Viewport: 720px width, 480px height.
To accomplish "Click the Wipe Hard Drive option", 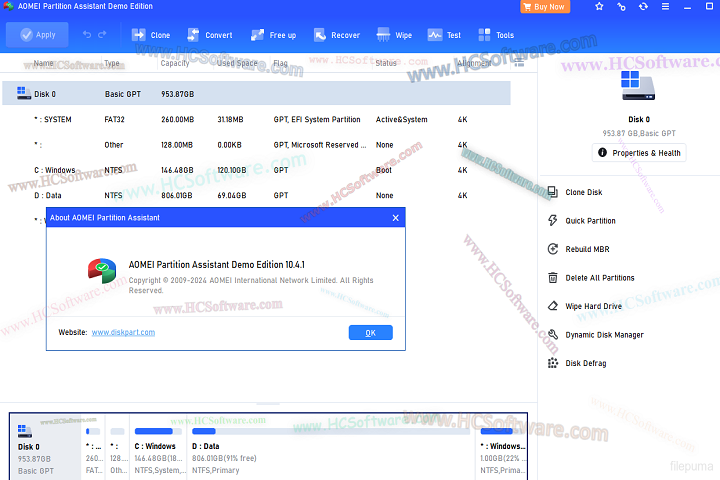I will [x=585, y=306].
